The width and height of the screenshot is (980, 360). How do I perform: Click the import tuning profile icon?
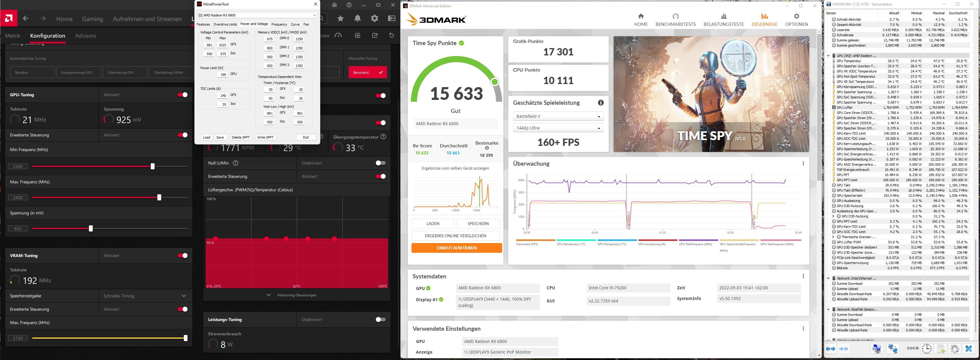358,35
